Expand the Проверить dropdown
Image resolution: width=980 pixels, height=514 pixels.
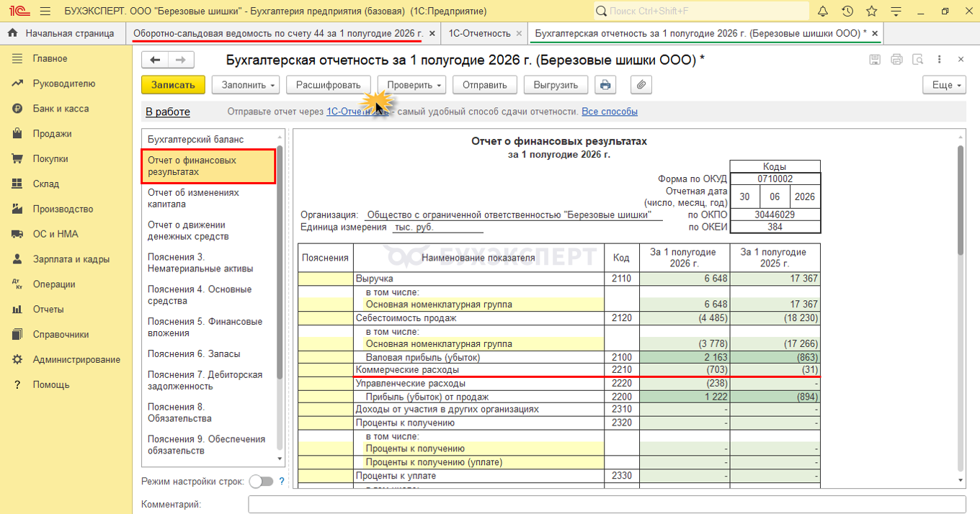click(411, 85)
